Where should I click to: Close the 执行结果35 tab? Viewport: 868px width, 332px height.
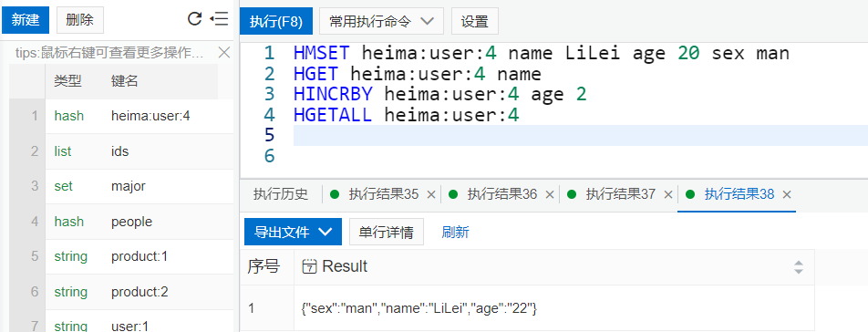(x=431, y=194)
